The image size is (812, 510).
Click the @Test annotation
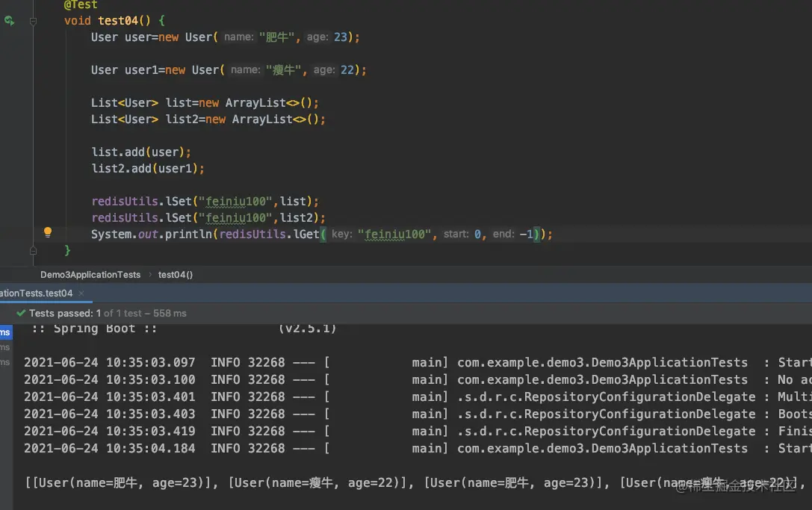[80, 4]
